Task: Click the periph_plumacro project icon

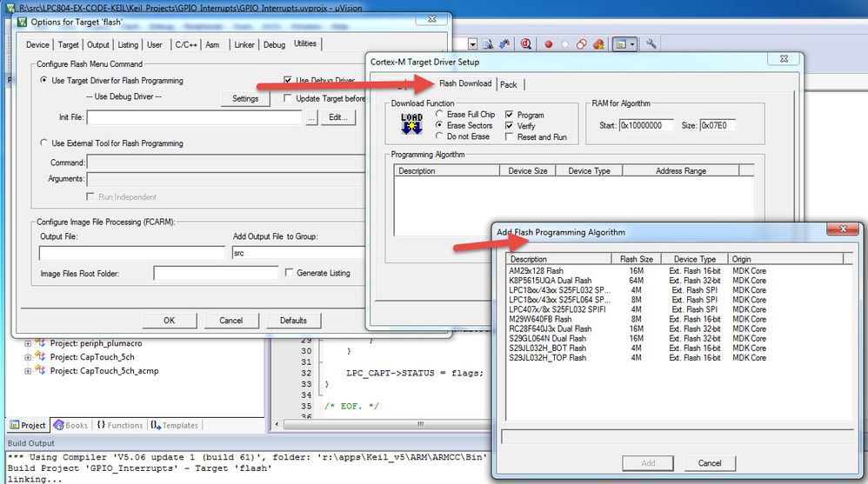Action: click(x=40, y=343)
